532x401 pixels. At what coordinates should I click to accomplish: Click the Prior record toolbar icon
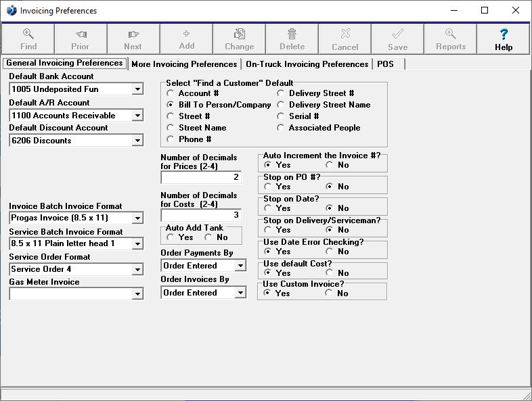[x=81, y=34]
